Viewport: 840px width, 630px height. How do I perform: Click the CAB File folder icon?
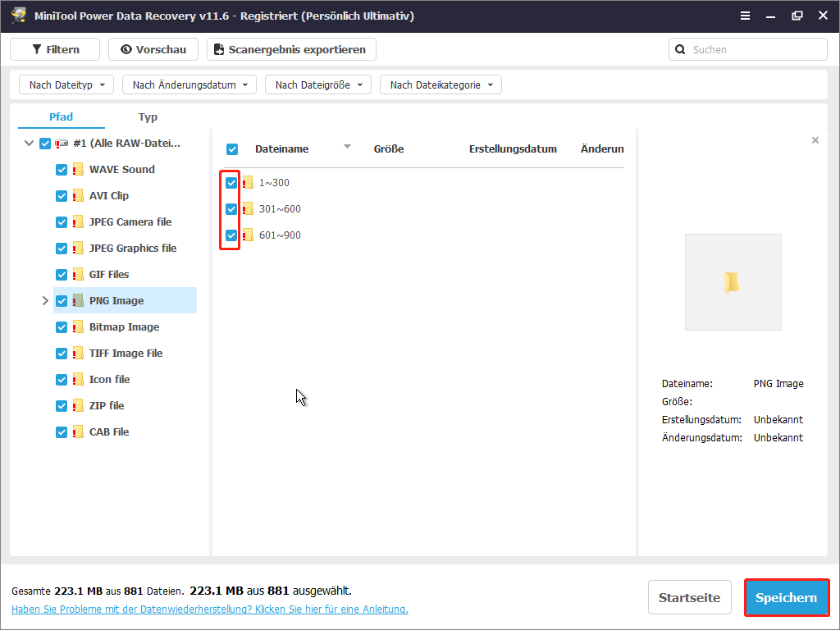pyautogui.click(x=78, y=431)
